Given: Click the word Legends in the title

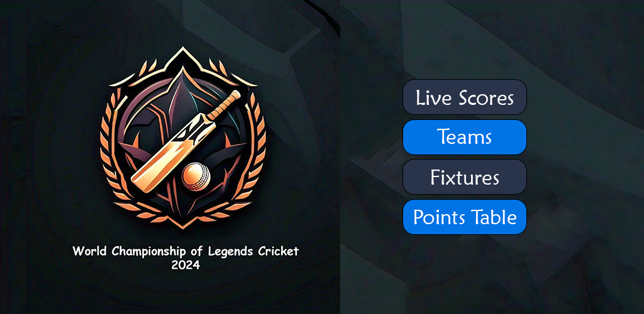Looking at the screenshot, I should [231, 252].
